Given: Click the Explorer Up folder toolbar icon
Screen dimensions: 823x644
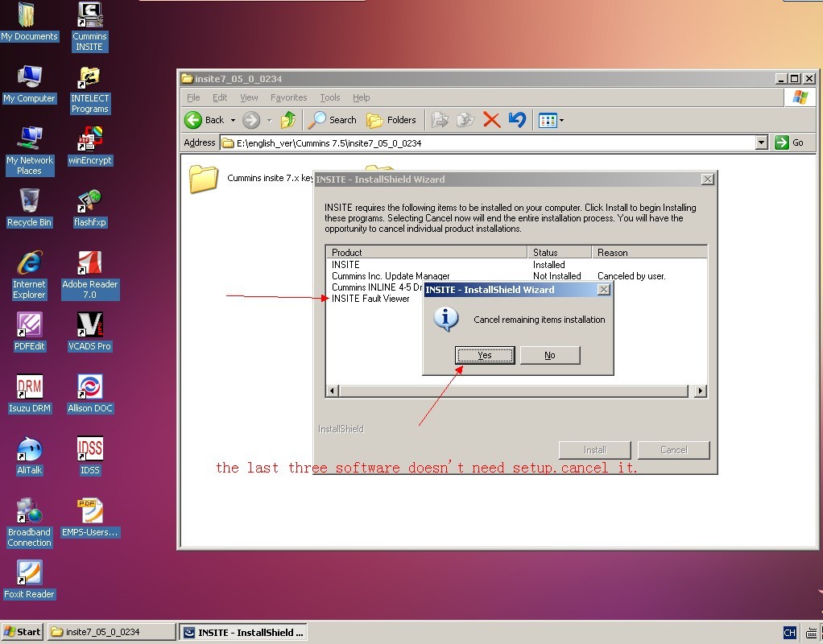Looking at the screenshot, I should pos(287,120).
